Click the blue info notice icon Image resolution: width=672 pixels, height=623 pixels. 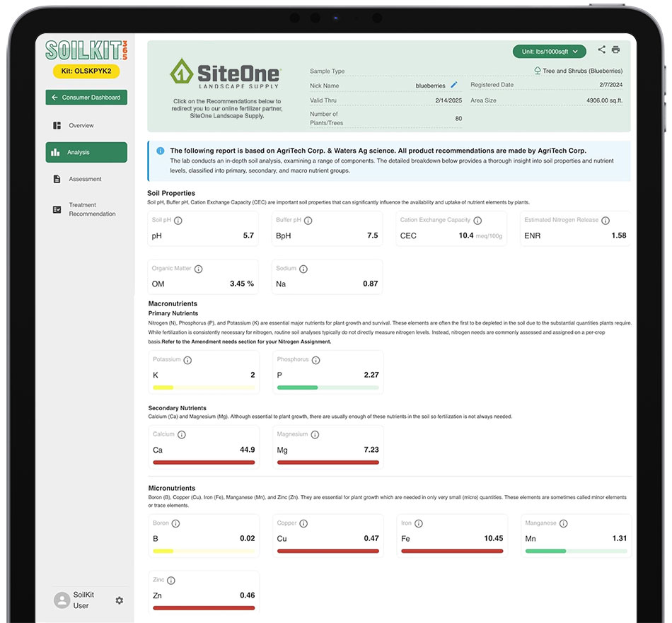pos(161,151)
